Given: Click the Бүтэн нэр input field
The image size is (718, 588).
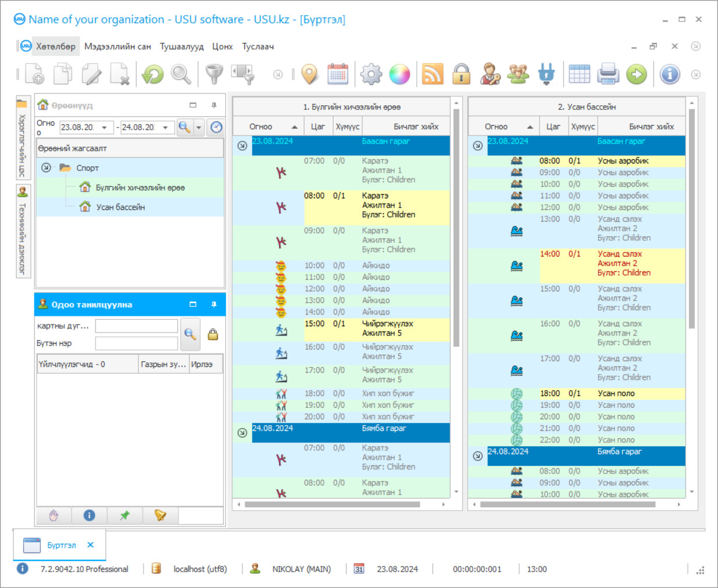Looking at the screenshot, I should [x=137, y=343].
